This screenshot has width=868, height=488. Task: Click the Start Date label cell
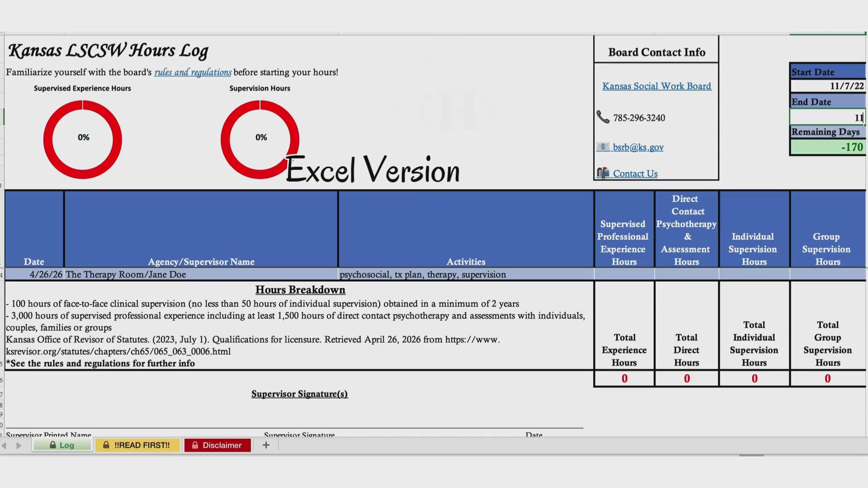[828, 72]
